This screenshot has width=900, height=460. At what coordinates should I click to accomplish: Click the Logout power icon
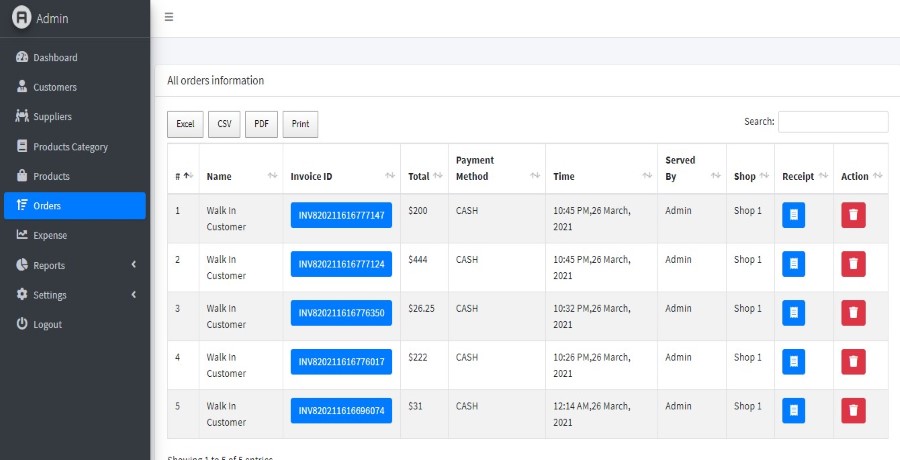tap(22, 323)
